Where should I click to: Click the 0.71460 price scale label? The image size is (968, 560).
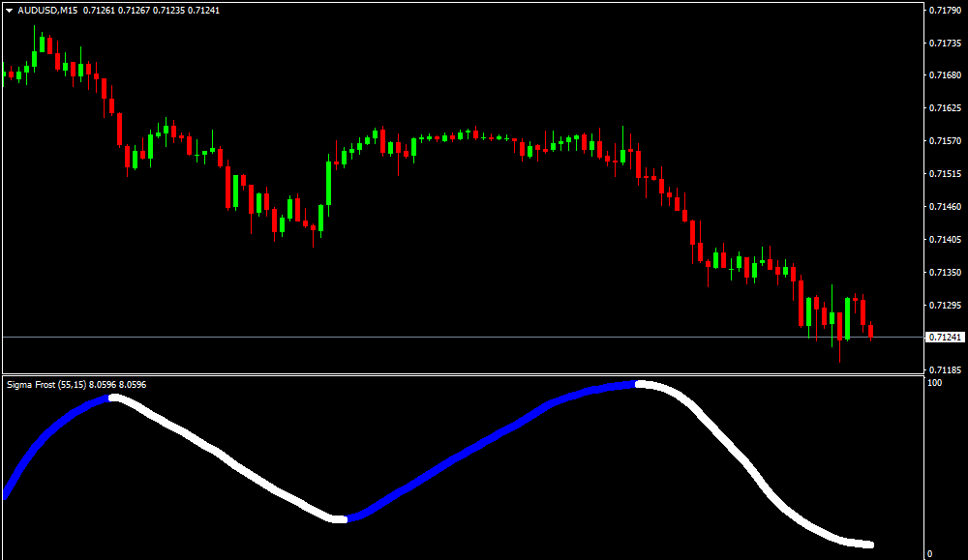[945, 207]
